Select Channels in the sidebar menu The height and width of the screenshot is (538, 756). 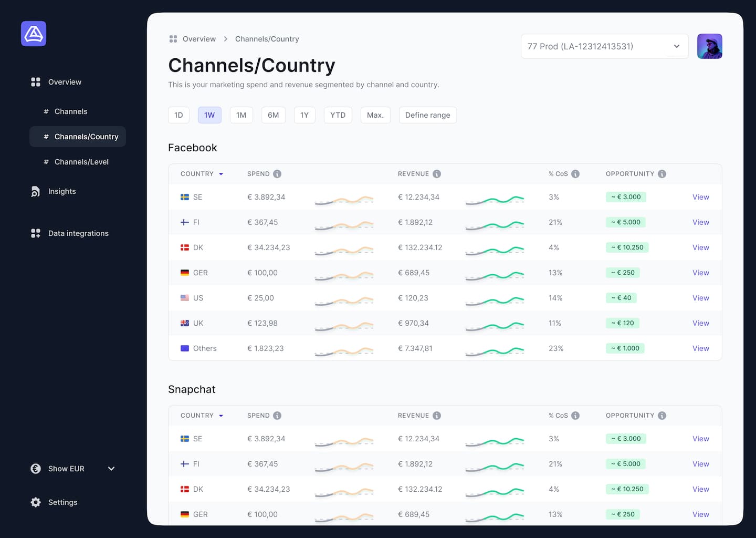click(x=70, y=111)
